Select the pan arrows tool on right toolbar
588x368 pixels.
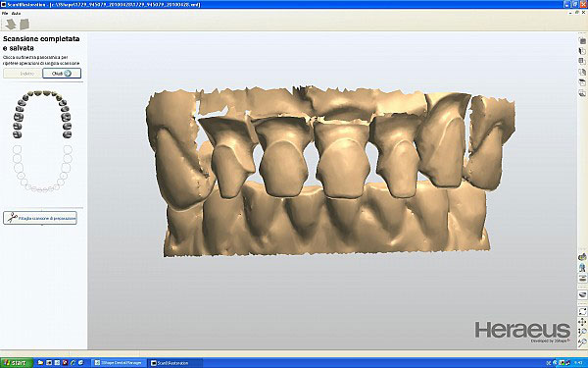(x=582, y=322)
